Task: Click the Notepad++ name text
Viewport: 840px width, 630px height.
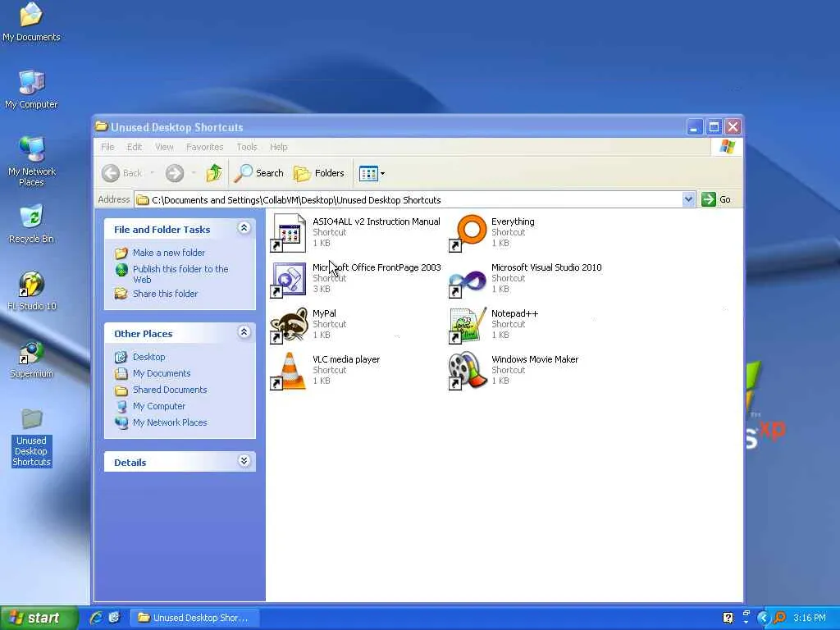Action: pos(515,313)
